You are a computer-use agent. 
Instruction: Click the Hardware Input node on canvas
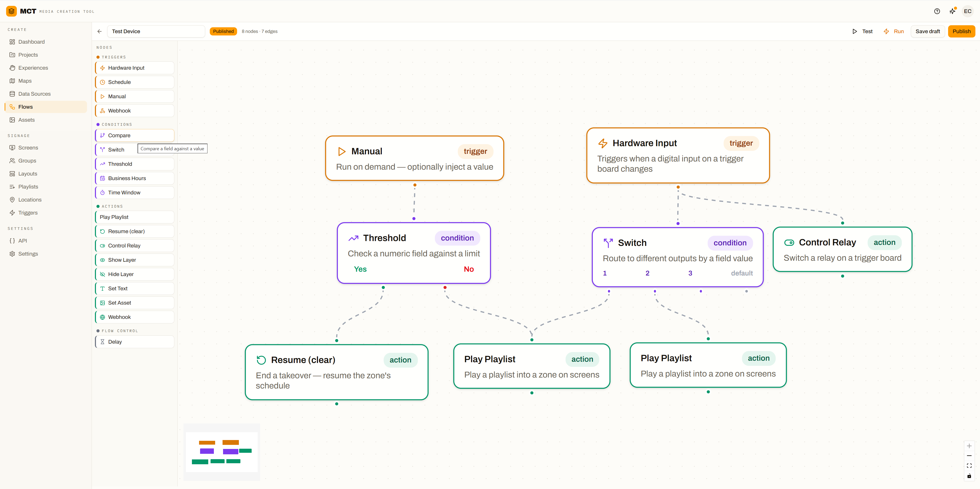coord(678,156)
